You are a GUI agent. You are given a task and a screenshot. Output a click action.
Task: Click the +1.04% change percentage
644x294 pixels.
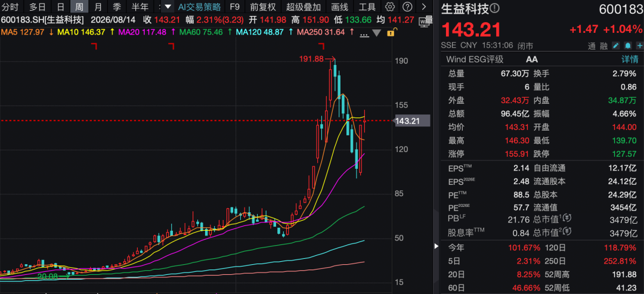pyautogui.click(x=623, y=29)
